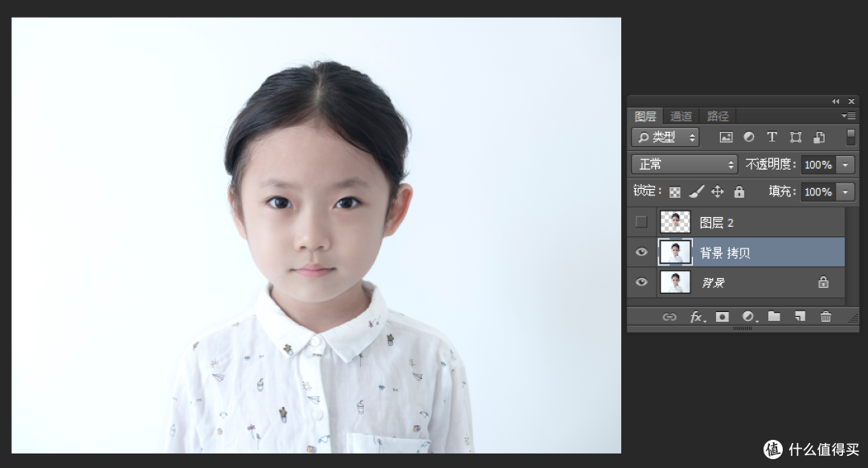Click the adjustment layer filter icon
This screenshot has width=868, height=468.
(749, 138)
